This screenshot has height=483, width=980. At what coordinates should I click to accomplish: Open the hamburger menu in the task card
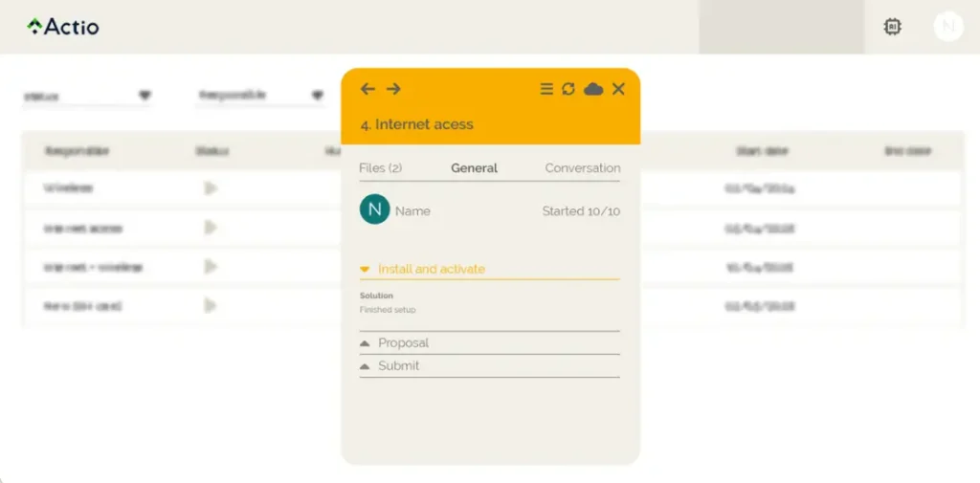(x=546, y=89)
